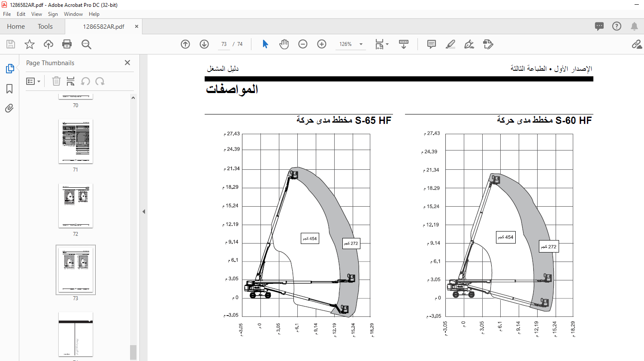This screenshot has height=361, width=644.
Task: Open the 126% zoom level dropdown
Action: pos(351,44)
